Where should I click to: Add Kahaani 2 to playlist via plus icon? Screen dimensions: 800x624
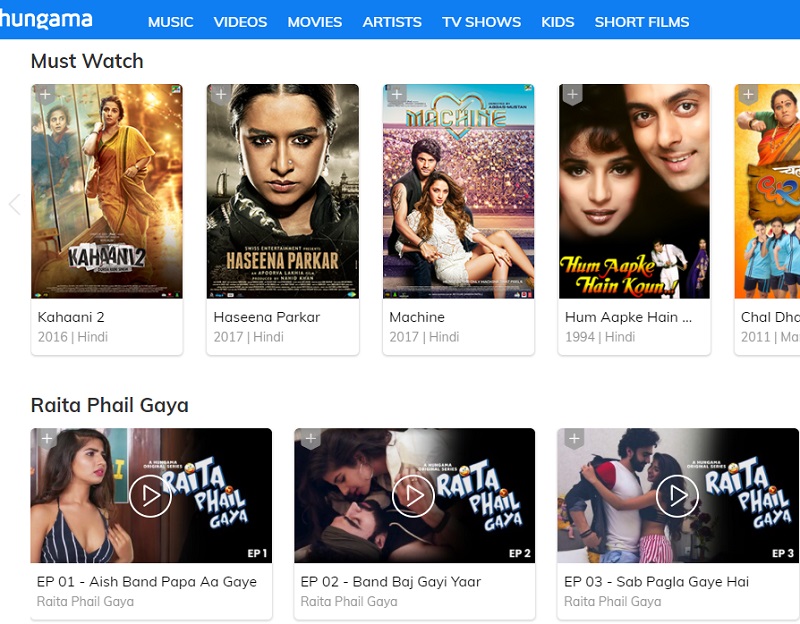click(45, 95)
